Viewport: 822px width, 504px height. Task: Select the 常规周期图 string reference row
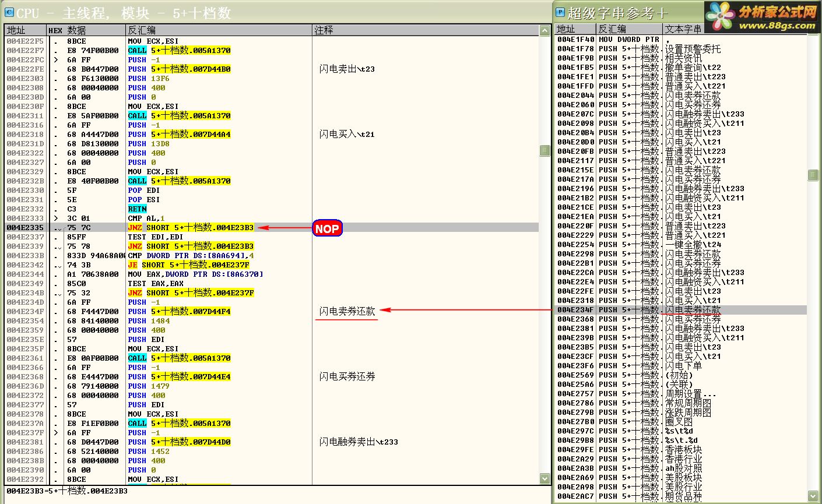coord(681,403)
